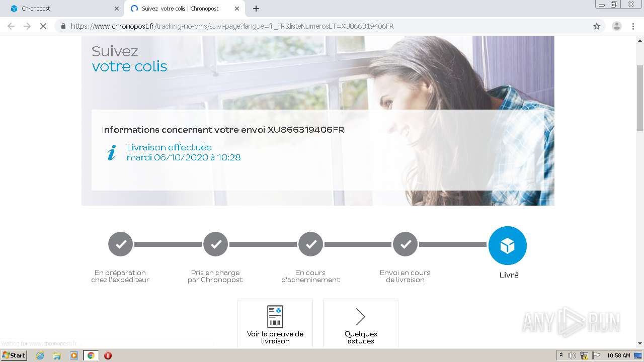Select the Chrome taskbar icon
The width and height of the screenshot is (644, 362).
coord(91,355)
